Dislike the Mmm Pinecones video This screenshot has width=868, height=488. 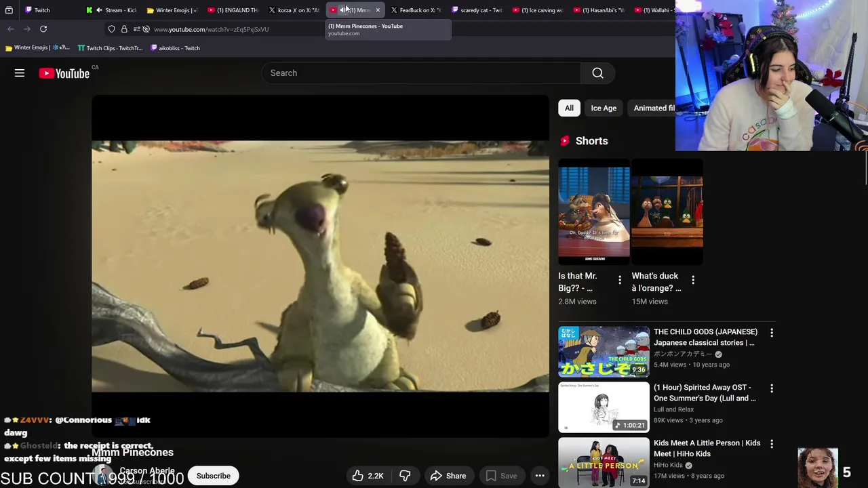[x=405, y=476]
